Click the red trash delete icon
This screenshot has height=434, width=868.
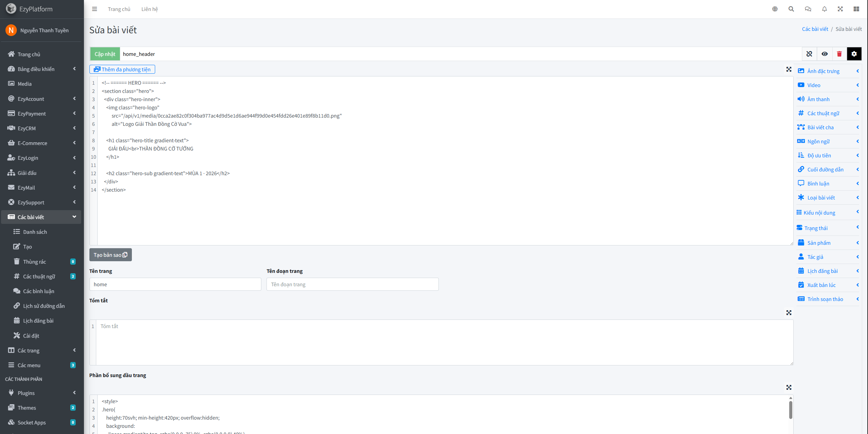click(x=839, y=54)
